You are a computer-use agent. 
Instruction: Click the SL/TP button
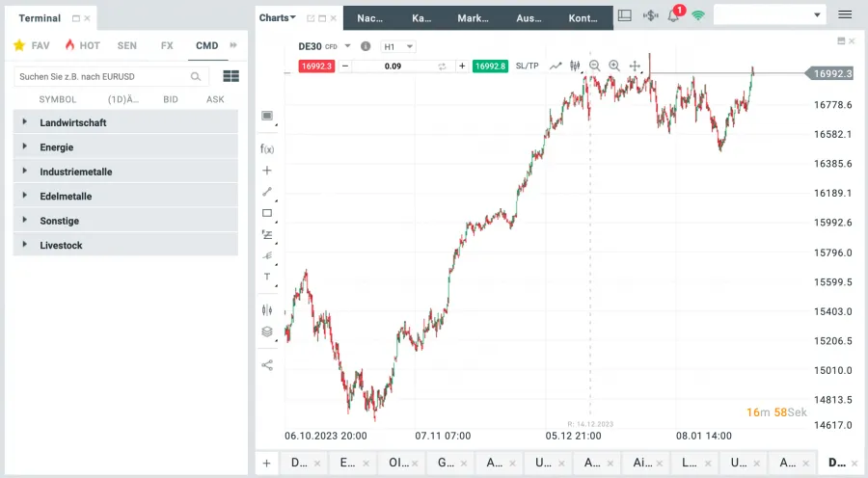(528, 66)
